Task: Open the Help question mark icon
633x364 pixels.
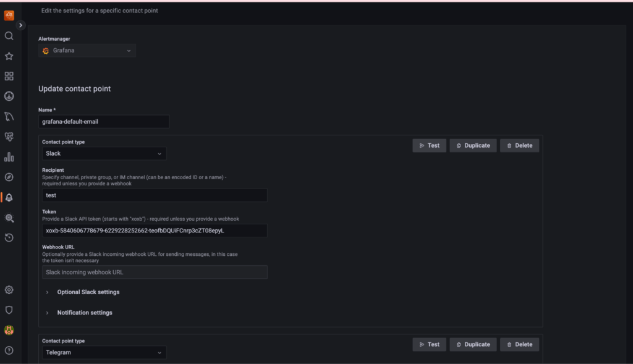Action: point(9,350)
